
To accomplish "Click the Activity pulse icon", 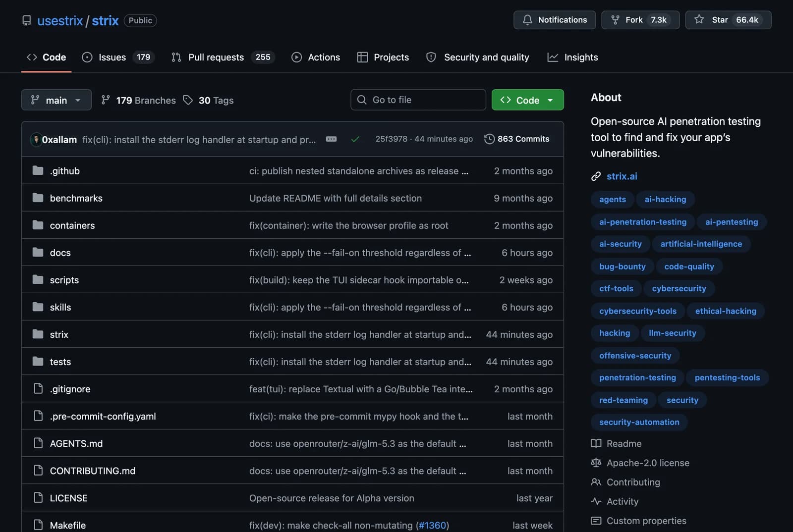I will pos(596,501).
